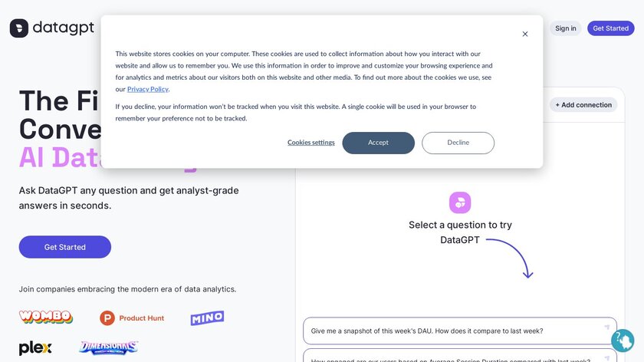Click Sign in in the header
The image size is (644, 362).
click(x=566, y=28)
